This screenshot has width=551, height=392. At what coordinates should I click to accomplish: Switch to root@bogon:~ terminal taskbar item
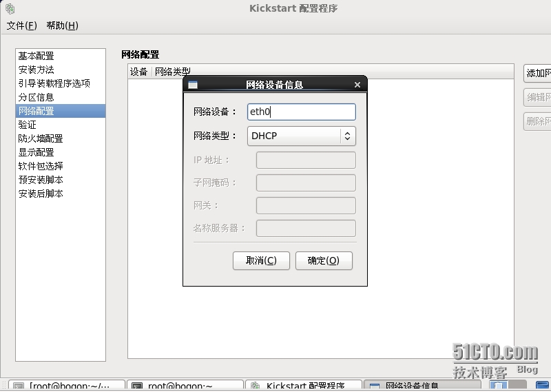click(x=185, y=385)
